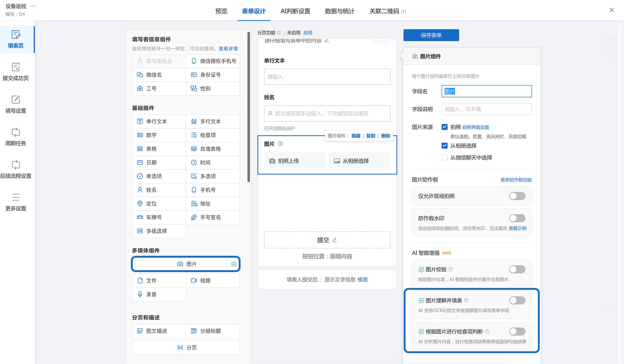Click the 更多设置 hamburger icon
Image resolution: width=624 pixels, height=364 pixels.
coord(16,197)
